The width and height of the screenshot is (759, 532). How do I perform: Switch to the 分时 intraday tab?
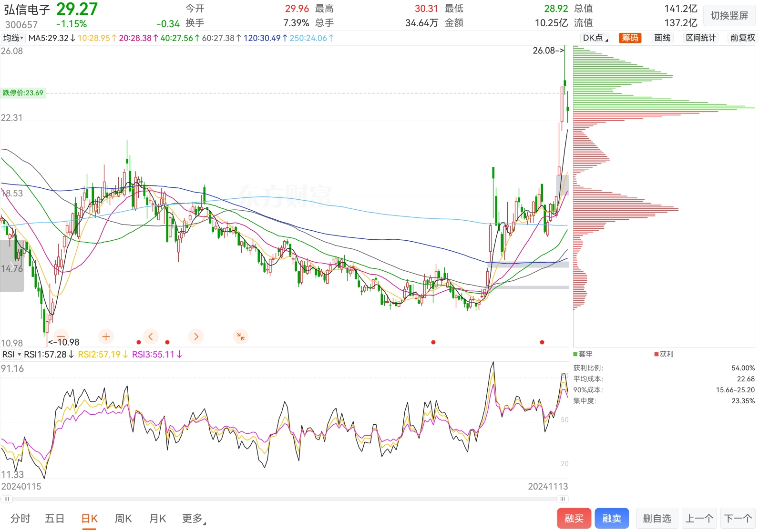[x=21, y=519]
